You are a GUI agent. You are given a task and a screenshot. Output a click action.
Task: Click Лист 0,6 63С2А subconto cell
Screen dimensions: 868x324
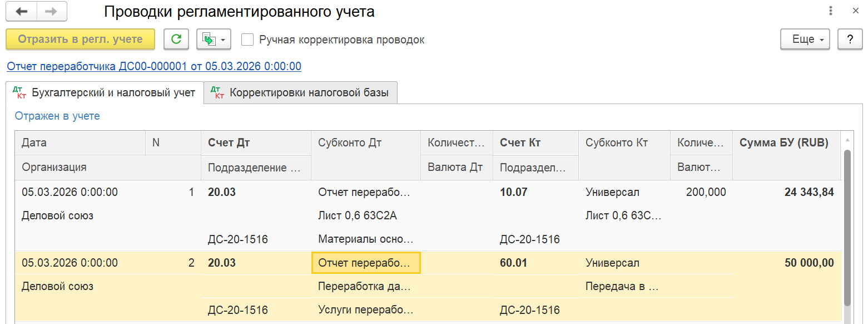point(366,216)
